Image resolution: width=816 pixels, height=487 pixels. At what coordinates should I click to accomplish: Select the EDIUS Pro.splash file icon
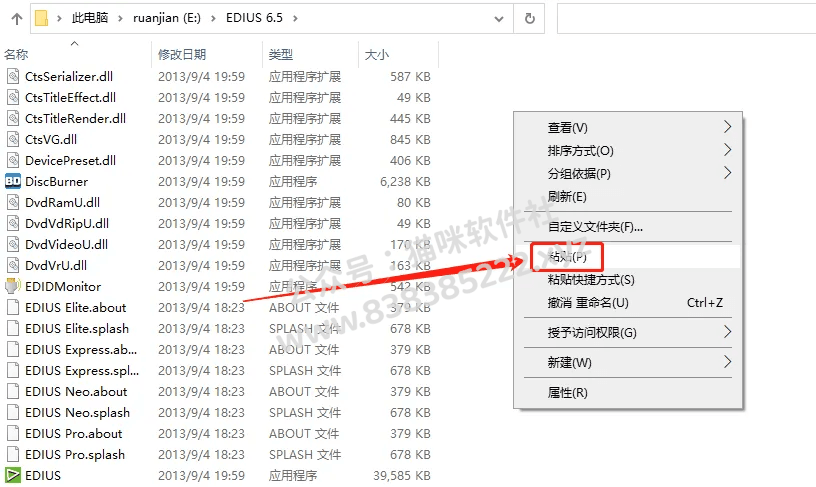click(x=13, y=454)
